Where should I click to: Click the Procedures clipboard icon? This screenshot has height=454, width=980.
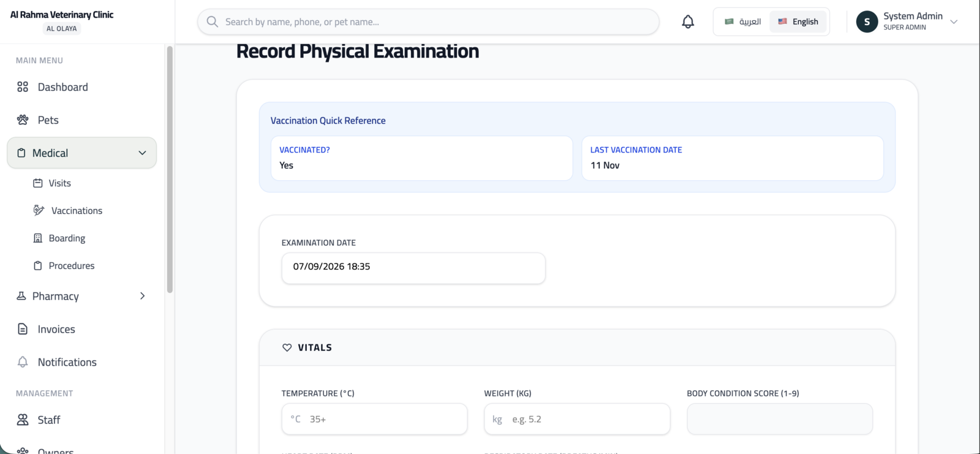38,266
